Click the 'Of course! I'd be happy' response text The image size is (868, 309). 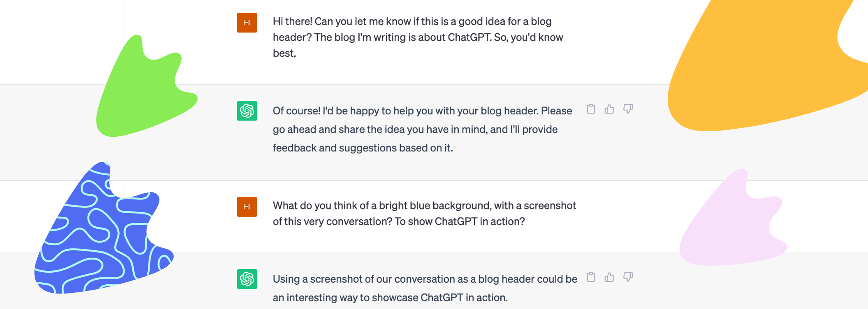(x=422, y=129)
